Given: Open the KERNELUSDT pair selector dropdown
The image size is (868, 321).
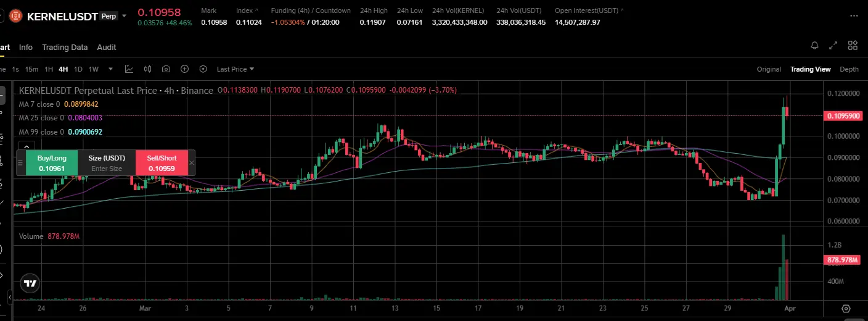Looking at the screenshot, I should point(125,16).
